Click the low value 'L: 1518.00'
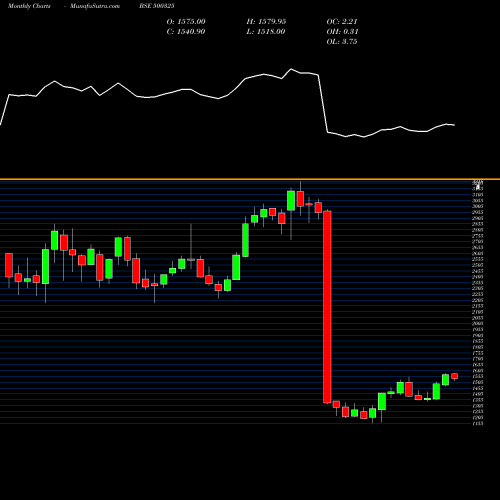Screen dimensions: 500x500 pyautogui.click(x=266, y=32)
